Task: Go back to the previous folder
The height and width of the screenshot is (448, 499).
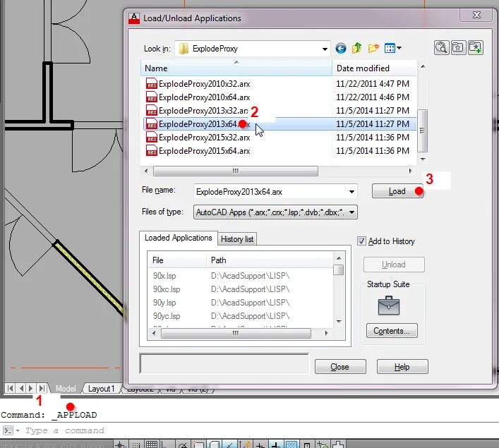Action: click(x=340, y=49)
